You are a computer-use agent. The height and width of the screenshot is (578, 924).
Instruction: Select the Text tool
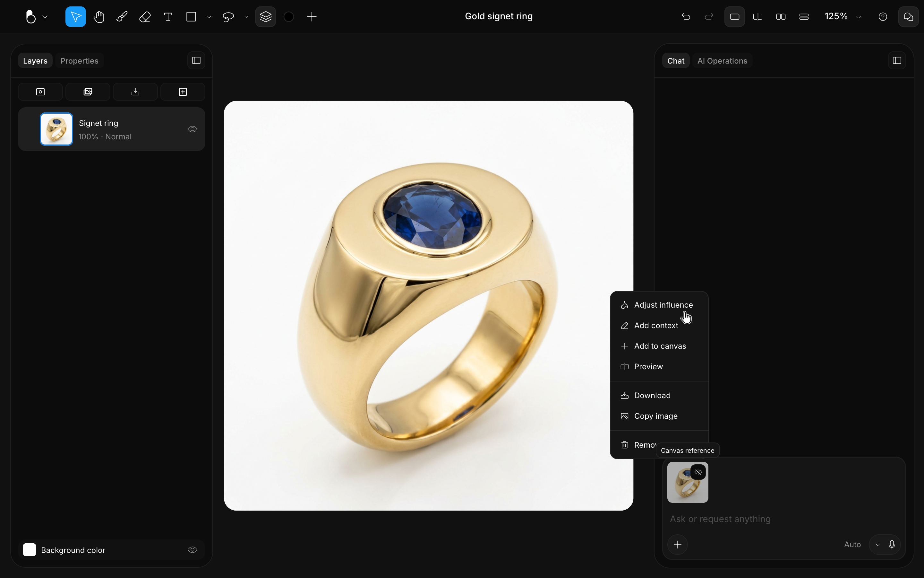(x=168, y=17)
